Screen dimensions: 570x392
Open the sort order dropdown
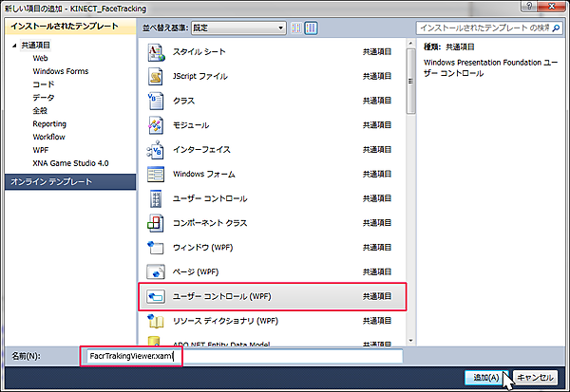pos(238,28)
